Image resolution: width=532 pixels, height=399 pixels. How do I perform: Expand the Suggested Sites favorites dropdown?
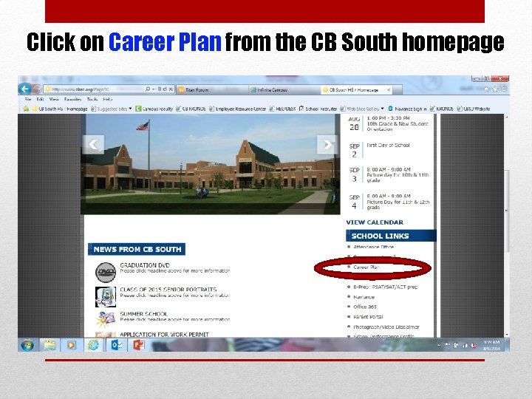pos(130,109)
